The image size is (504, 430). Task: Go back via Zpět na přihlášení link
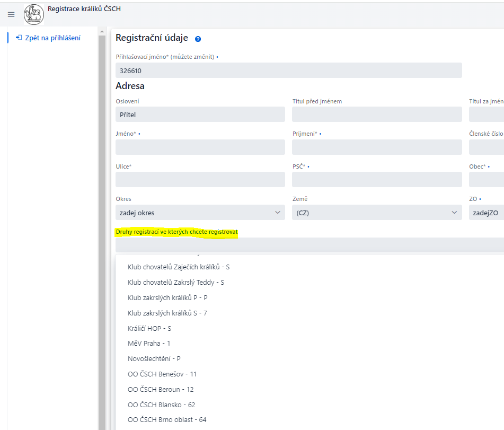52,38
